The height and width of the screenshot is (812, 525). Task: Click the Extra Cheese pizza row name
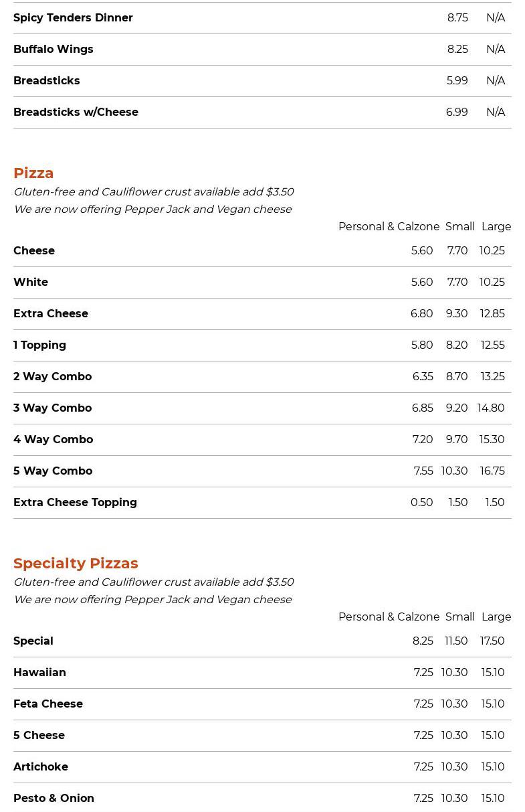pyautogui.click(x=51, y=313)
